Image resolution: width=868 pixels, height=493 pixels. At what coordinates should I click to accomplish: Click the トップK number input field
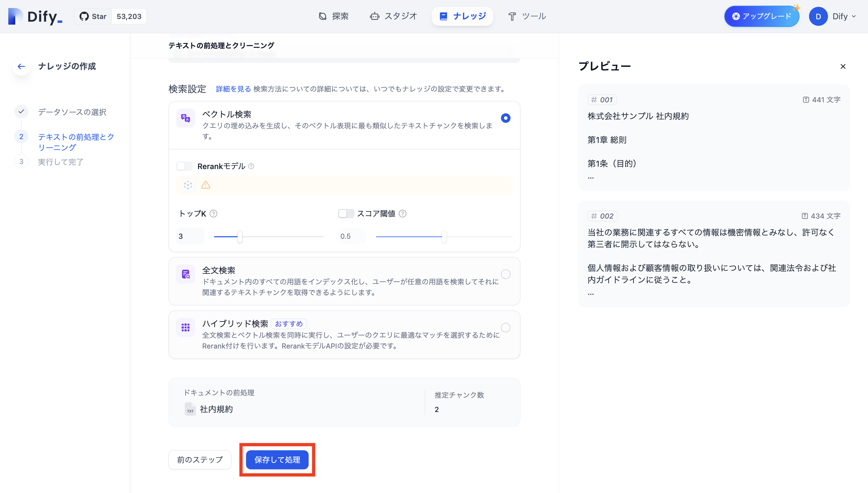click(x=190, y=236)
